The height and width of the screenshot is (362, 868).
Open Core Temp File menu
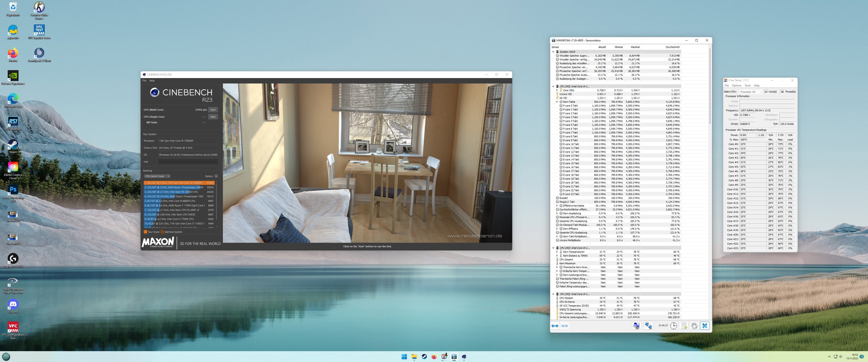click(x=727, y=86)
